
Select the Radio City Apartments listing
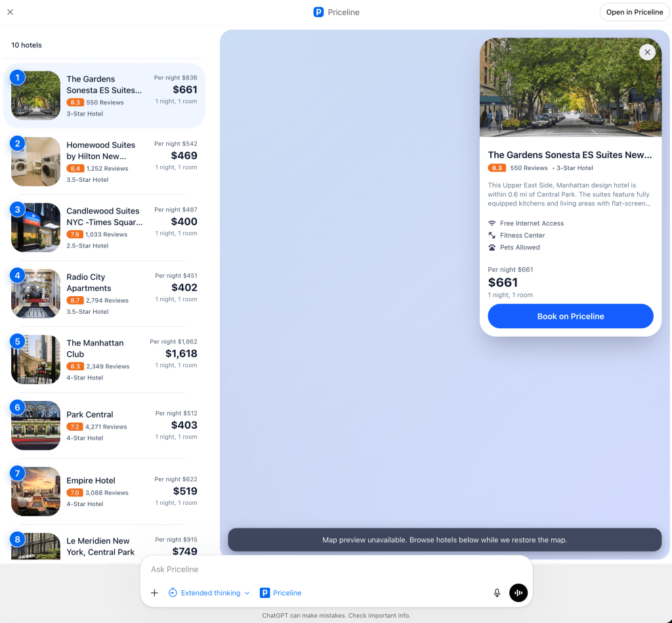[105, 293]
